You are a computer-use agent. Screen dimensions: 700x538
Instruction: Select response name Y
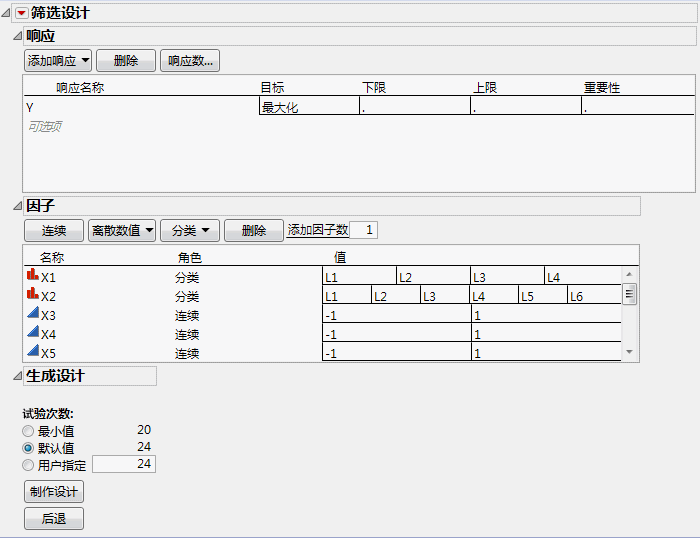tap(30, 108)
